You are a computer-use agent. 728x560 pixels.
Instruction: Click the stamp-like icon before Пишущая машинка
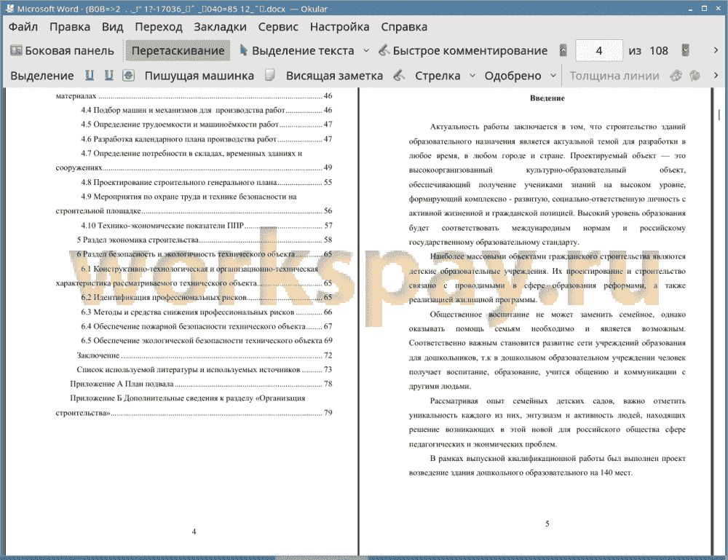pos(128,75)
